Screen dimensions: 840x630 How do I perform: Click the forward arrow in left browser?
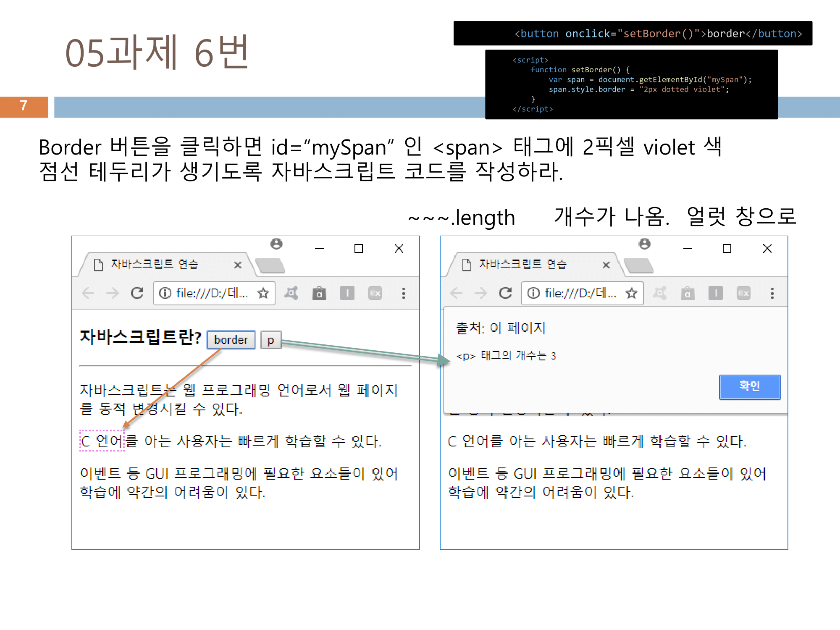(x=112, y=293)
